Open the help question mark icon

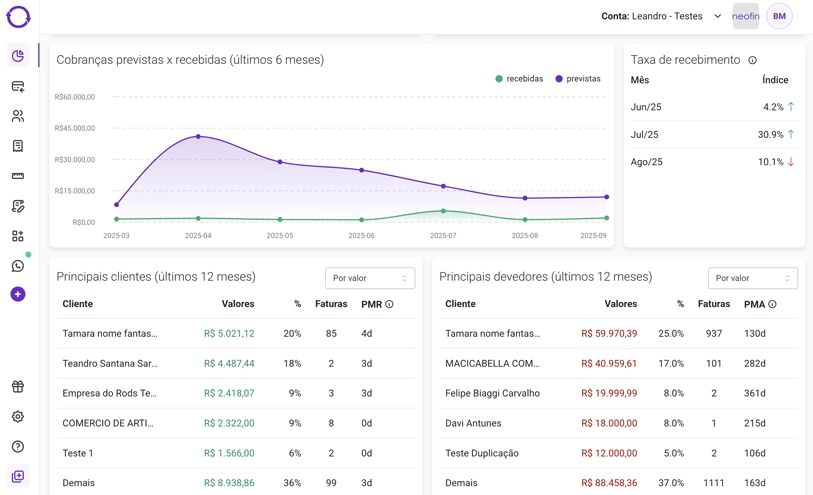tap(18, 447)
